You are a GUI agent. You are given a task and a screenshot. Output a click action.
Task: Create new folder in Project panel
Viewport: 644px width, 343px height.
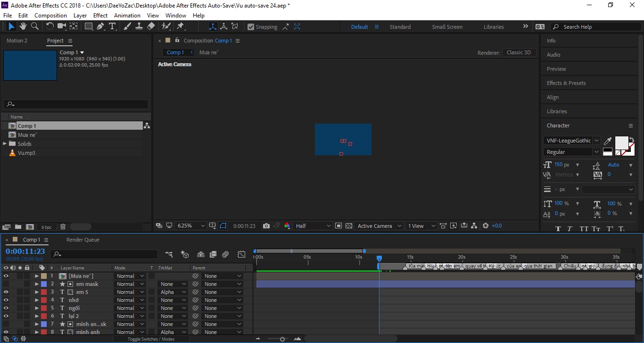tap(18, 227)
